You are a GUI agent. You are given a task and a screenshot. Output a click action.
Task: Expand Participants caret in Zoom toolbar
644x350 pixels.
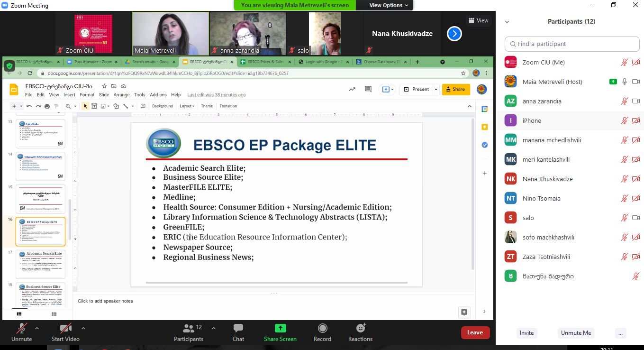[213, 328]
